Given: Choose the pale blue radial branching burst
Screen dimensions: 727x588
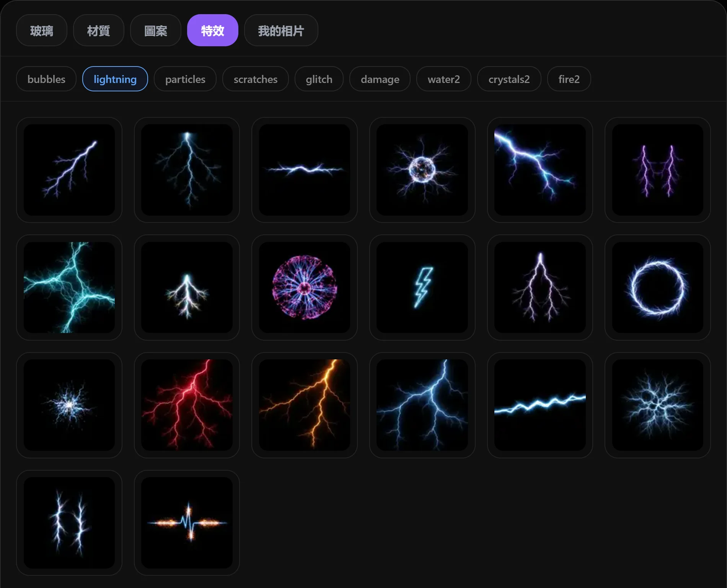Looking at the screenshot, I should pyautogui.click(x=658, y=405).
